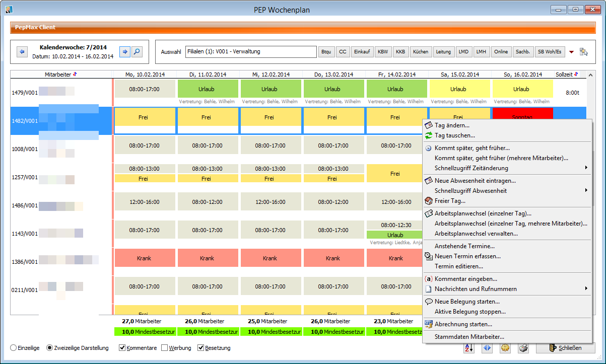The height and width of the screenshot is (364, 606).
Task: Choose 'Tag tauschen...' from context menu
Action: point(454,135)
